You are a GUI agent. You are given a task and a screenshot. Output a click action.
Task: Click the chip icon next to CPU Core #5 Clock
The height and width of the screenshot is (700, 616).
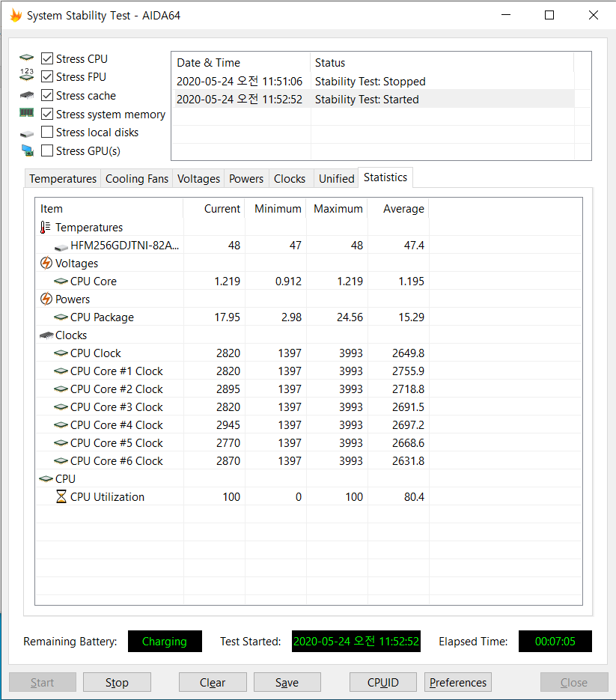point(61,443)
